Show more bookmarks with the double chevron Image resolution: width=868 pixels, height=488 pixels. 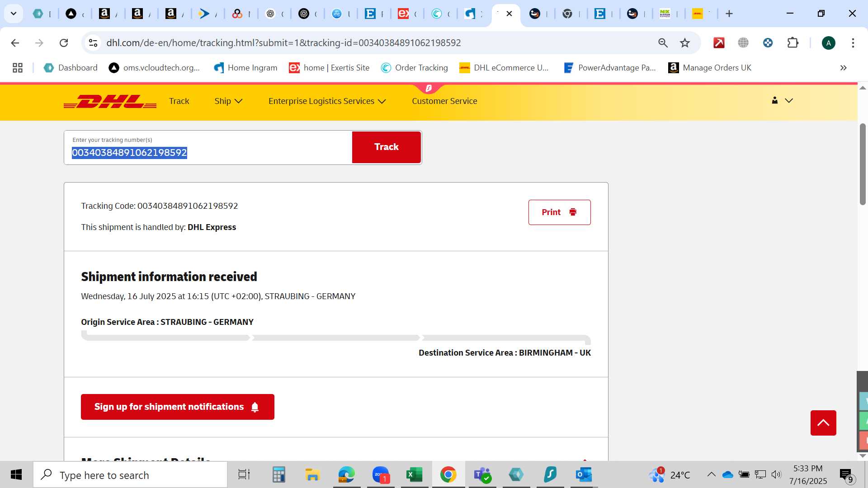point(843,68)
